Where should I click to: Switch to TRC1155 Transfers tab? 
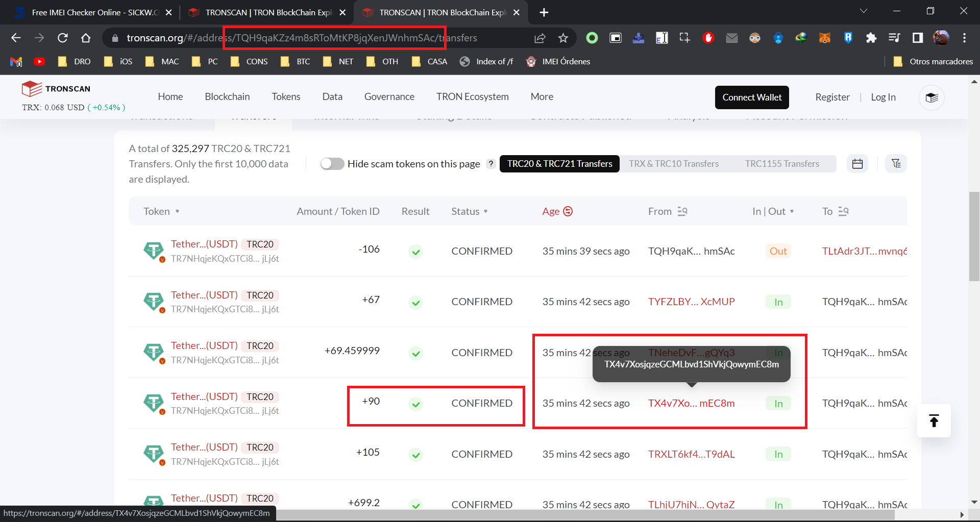pos(782,164)
